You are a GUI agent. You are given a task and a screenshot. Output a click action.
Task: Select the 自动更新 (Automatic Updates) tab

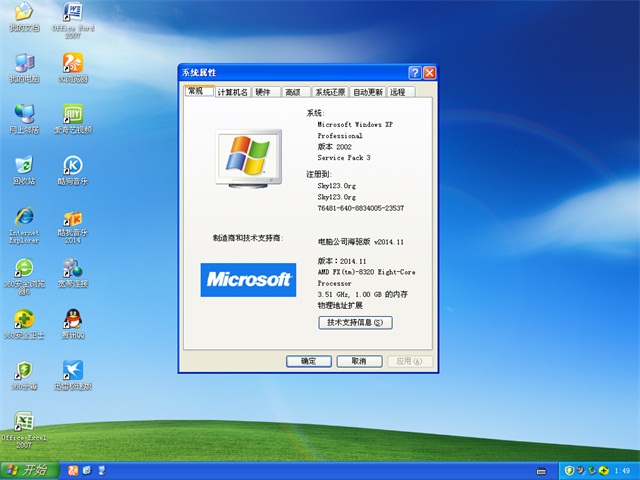click(368, 92)
